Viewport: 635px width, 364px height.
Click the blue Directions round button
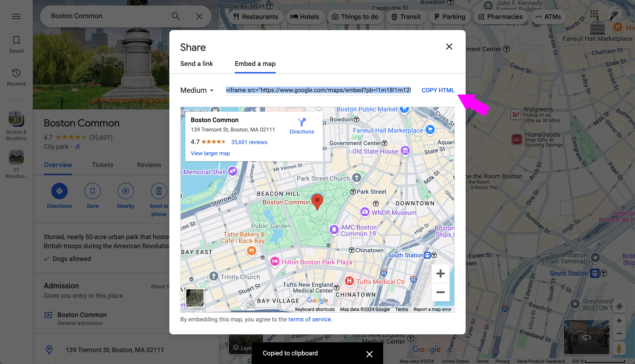pyautogui.click(x=59, y=191)
